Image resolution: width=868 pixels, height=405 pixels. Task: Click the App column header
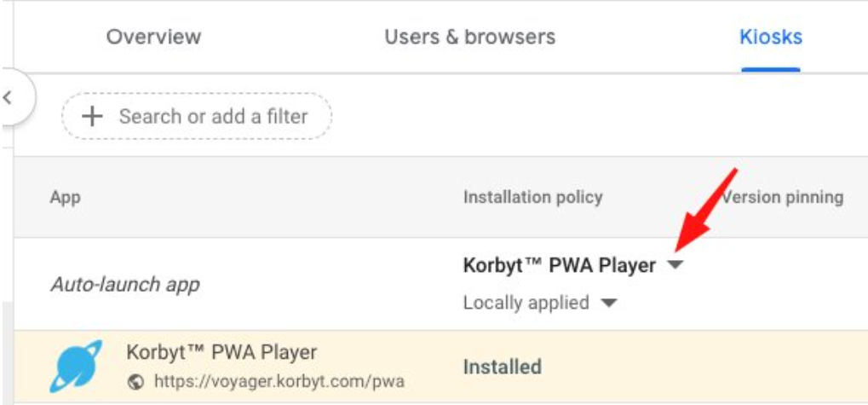coord(66,197)
